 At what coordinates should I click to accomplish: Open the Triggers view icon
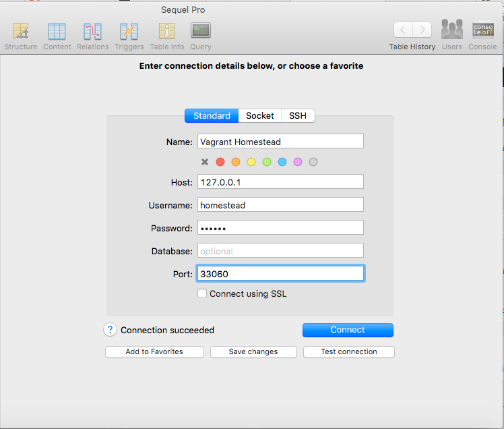coord(129,31)
